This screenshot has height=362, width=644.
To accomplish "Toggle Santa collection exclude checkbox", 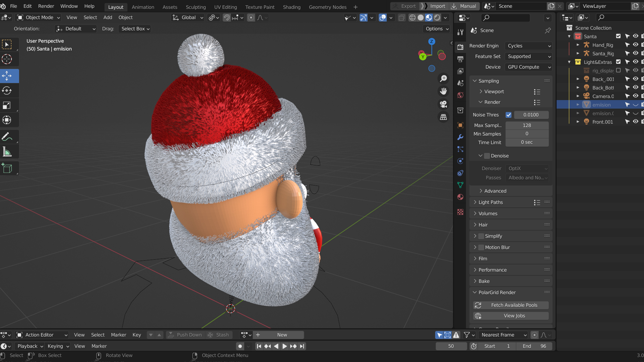I will 618,36.
